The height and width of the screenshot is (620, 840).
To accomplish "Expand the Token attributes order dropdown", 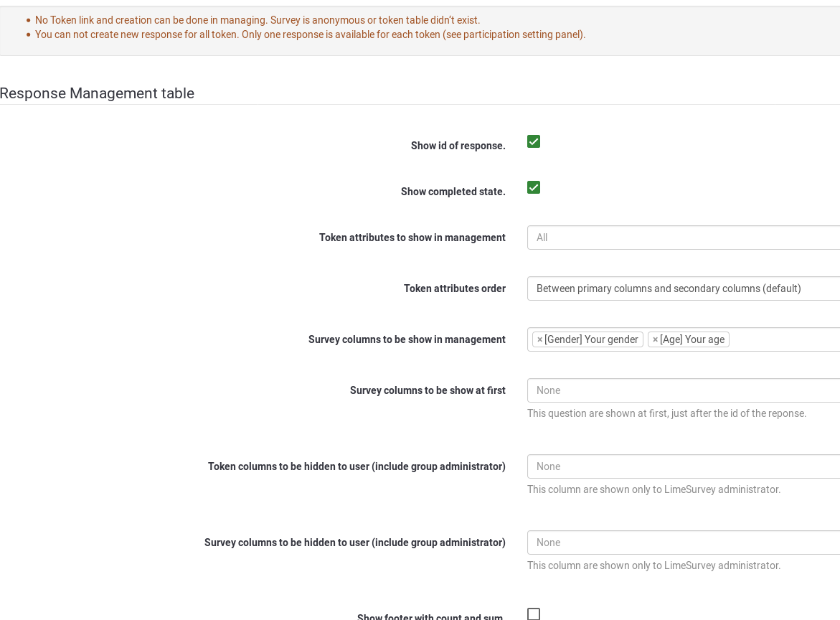I will coord(683,288).
